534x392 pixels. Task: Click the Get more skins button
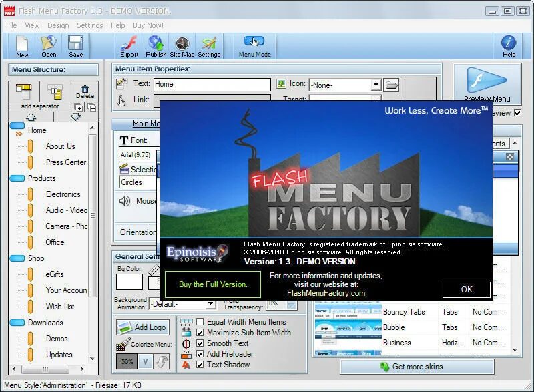417,367
